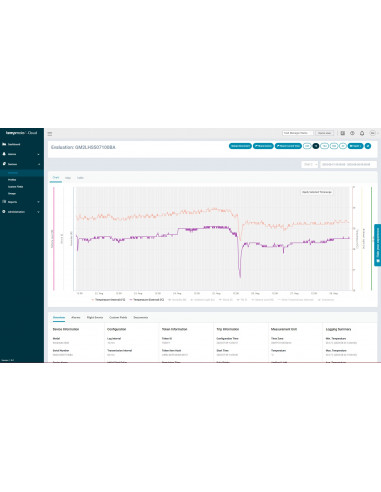Open the help question mark icon

point(352,133)
